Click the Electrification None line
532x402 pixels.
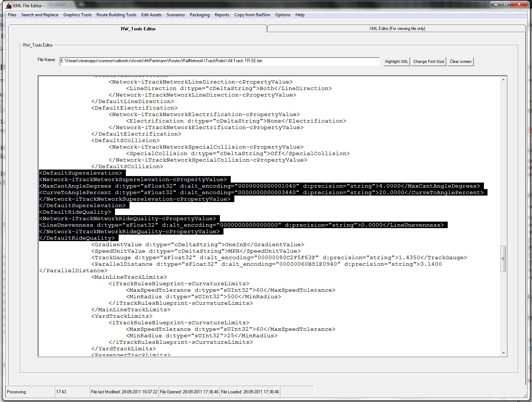click(236, 121)
